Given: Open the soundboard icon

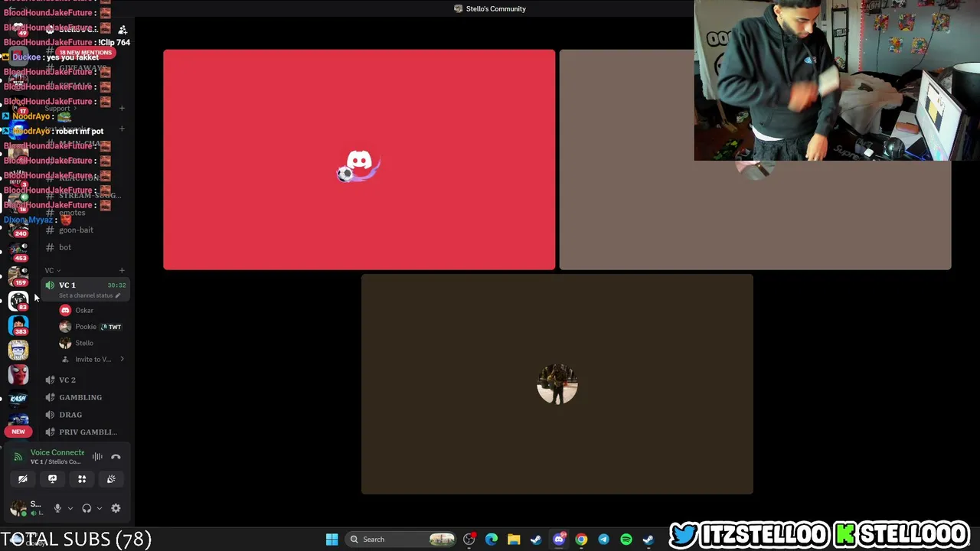Looking at the screenshot, I should 111,479.
